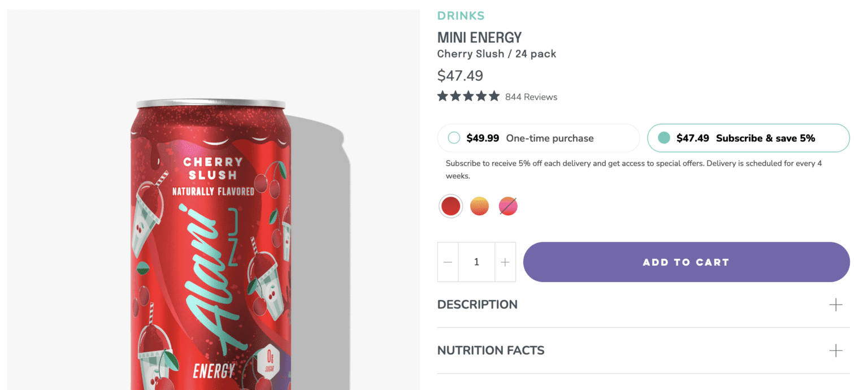Choose the Cherry Slush red flavor swatch

click(x=450, y=206)
